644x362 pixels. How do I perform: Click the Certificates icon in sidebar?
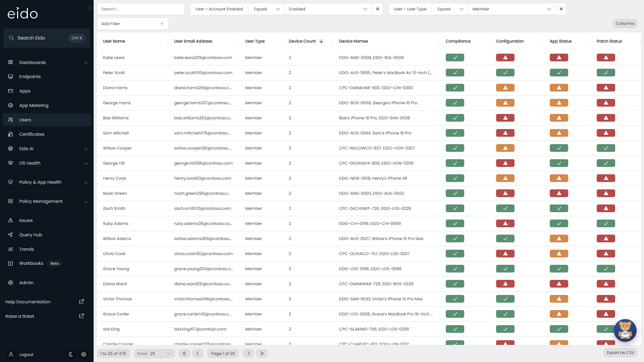pyautogui.click(x=10, y=134)
